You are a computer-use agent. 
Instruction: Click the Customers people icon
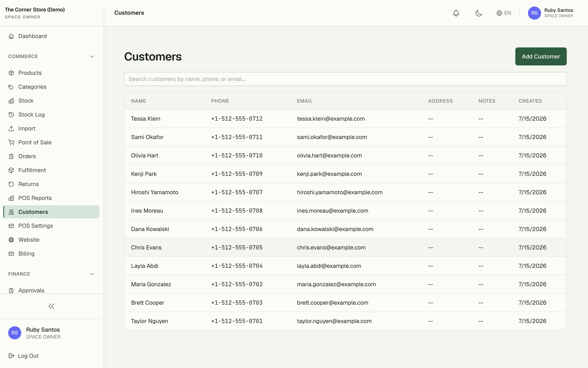point(11,212)
